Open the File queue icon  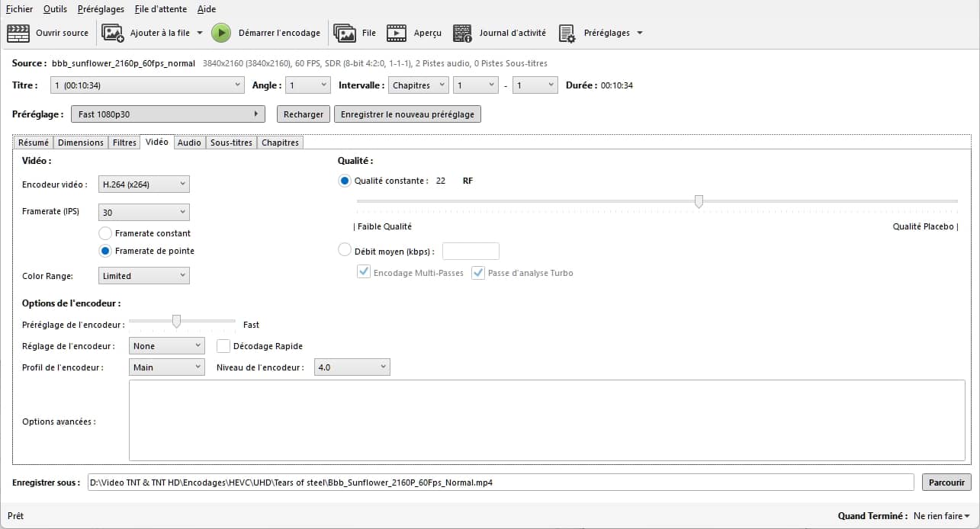point(345,33)
